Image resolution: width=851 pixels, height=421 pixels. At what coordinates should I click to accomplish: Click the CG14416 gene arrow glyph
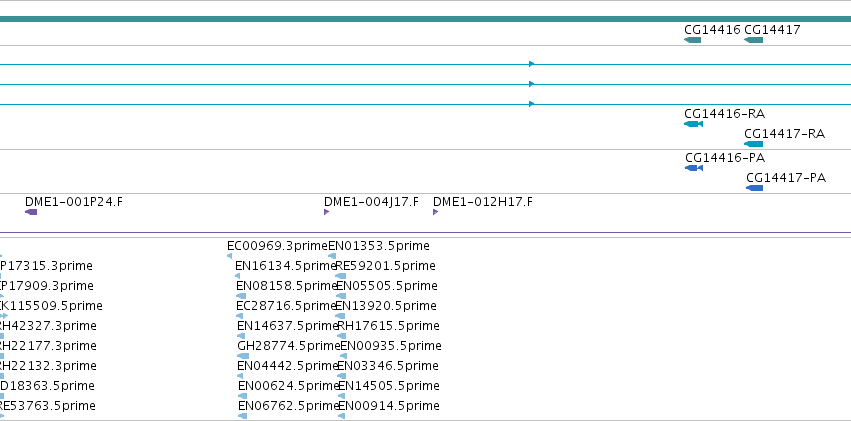tap(693, 40)
